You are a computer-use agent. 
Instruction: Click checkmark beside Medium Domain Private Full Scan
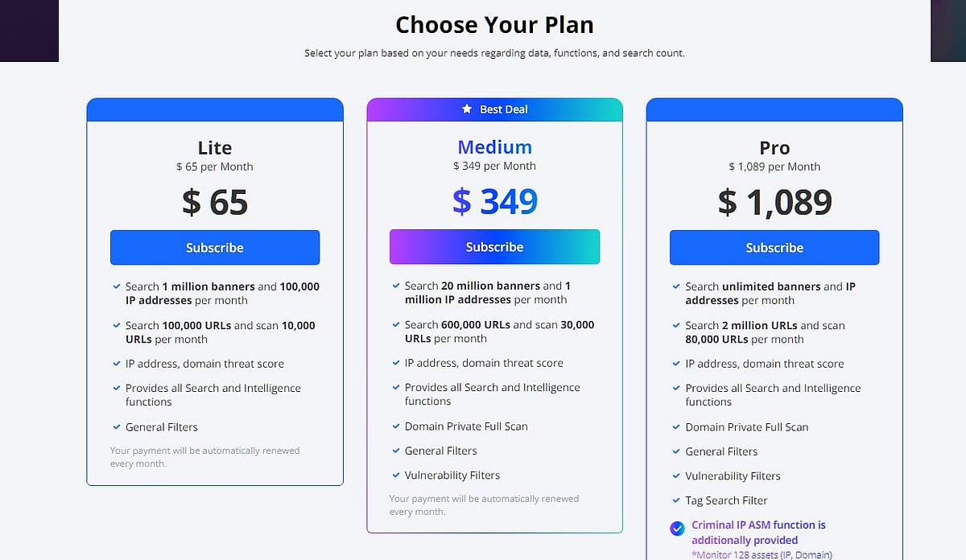click(x=396, y=426)
